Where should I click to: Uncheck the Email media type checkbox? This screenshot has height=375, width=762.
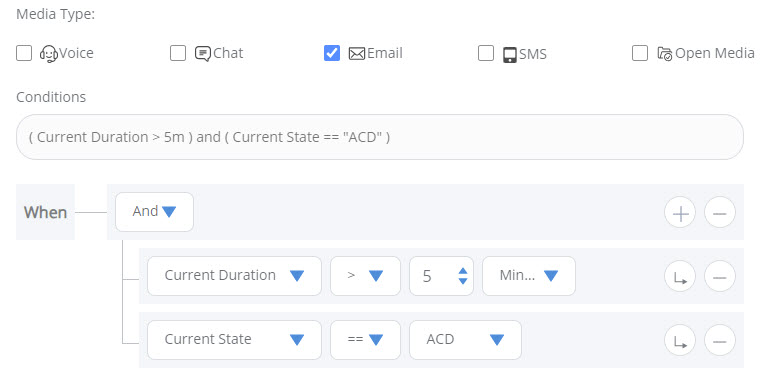(x=332, y=53)
